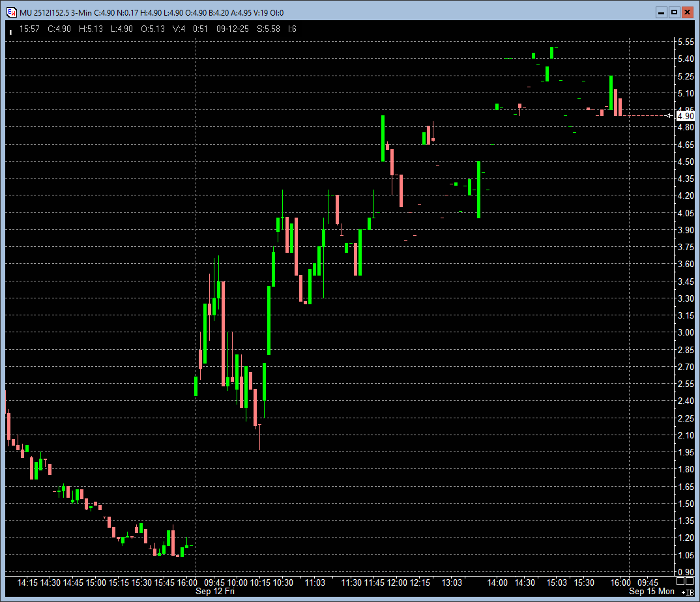The width and height of the screenshot is (700, 602).
Task: Click the square box nearest the window edge above +IB
Action: (690, 581)
